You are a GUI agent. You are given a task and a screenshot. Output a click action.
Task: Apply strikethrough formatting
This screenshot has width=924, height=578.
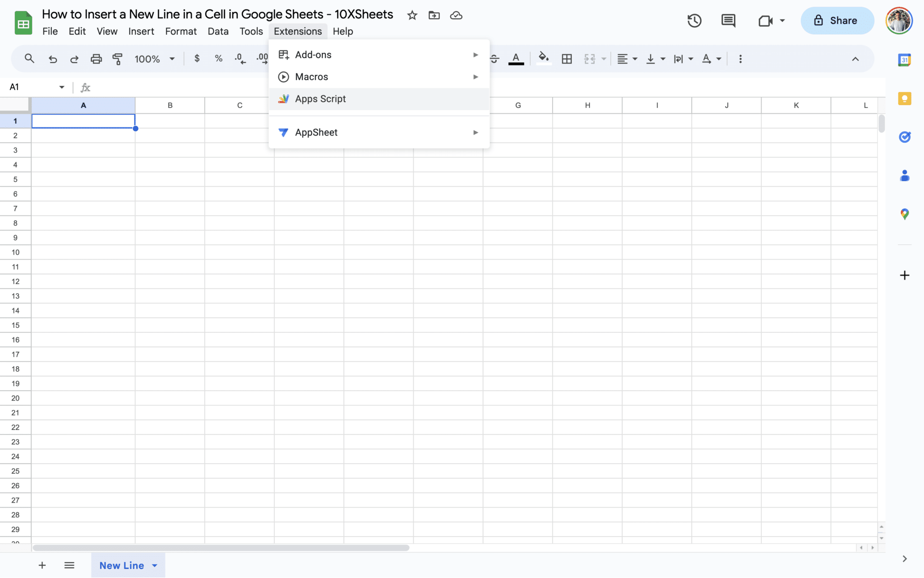point(494,59)
